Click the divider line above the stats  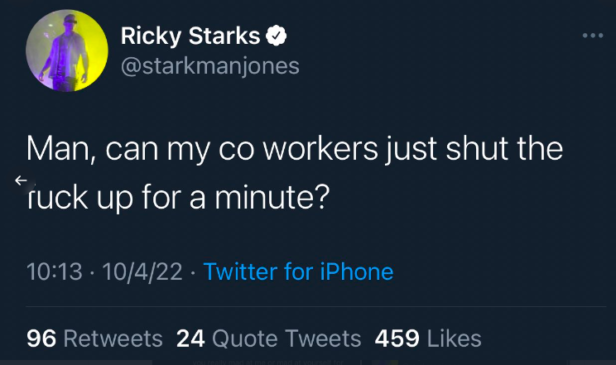click(x=316, y=306)
